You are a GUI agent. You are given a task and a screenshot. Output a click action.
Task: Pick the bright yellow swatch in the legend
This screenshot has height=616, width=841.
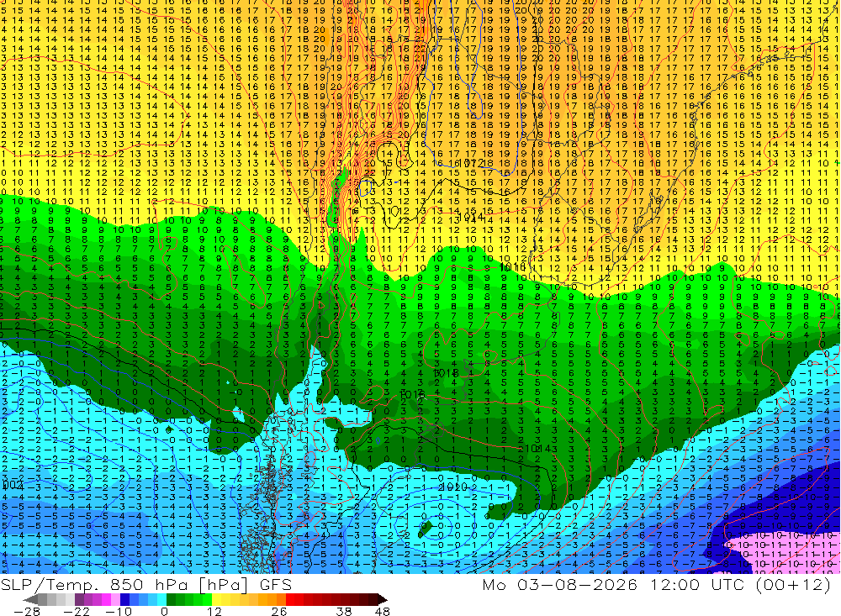click(217, 599)
